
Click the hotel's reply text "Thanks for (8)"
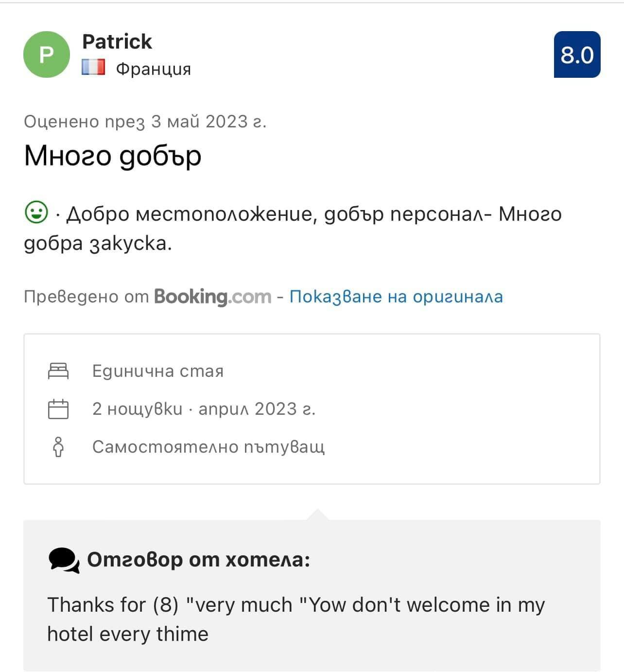point(113,605)
